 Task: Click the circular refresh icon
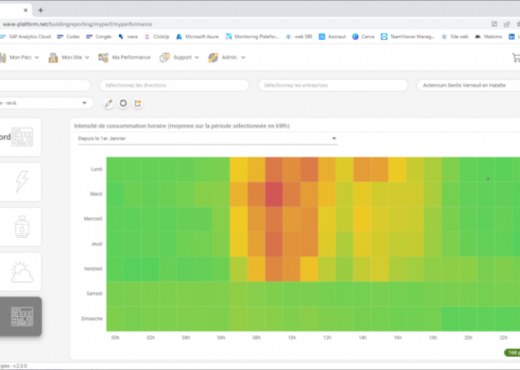click(123, 103)
